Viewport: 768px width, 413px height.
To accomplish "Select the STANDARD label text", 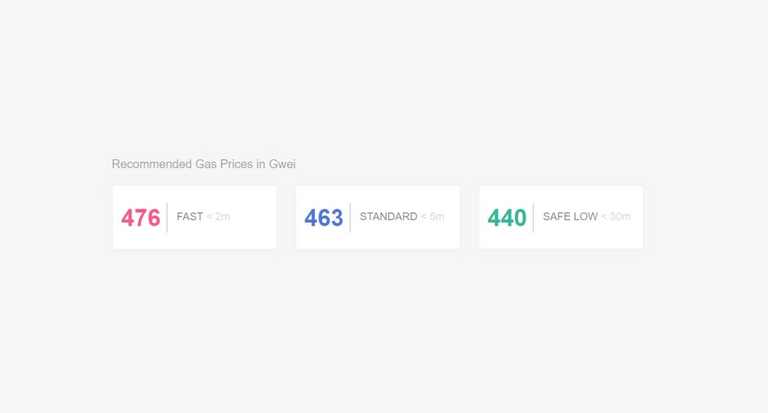I will (388, 217).
